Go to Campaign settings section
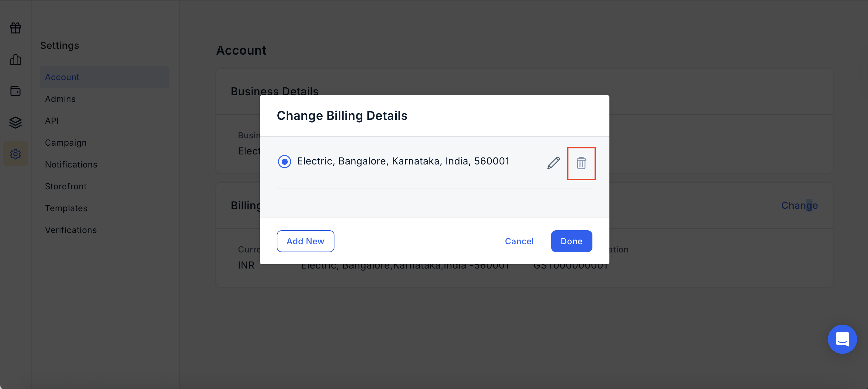This screenshot has height=389, width=868. pos(66,143)
